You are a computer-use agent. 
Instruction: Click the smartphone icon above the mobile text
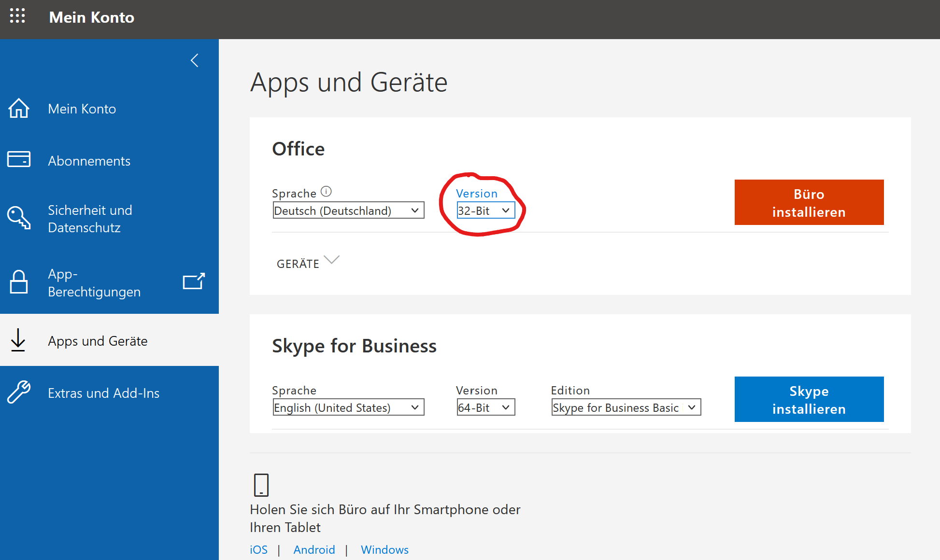click(261, 485)
